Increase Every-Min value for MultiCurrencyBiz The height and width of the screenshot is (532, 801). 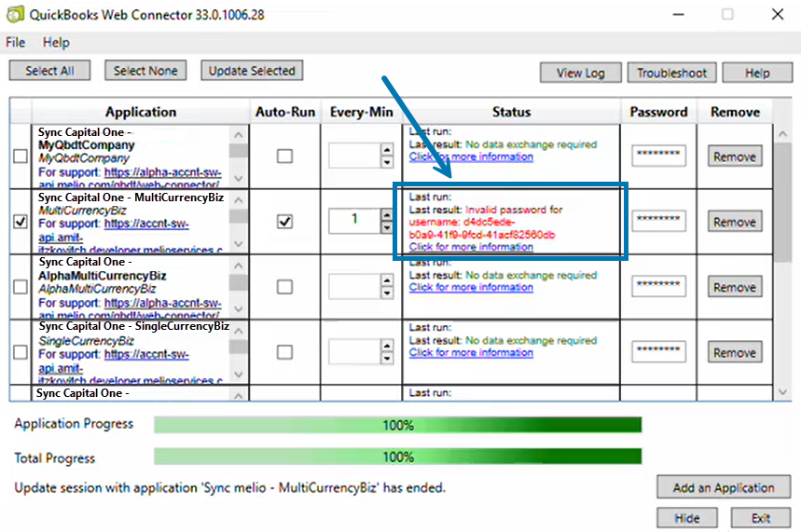coord(387,215)
